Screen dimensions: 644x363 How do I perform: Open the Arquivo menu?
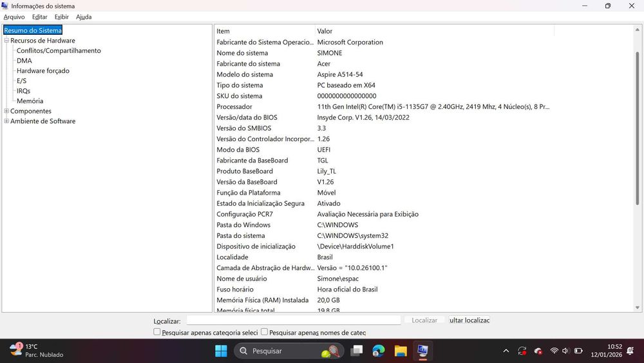(x=14, y=17)
